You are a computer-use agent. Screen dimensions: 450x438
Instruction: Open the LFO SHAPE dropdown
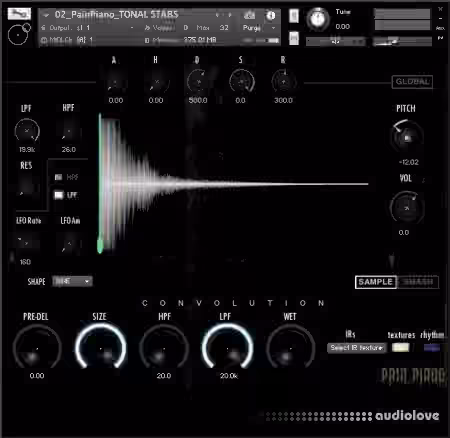[72, 281]
